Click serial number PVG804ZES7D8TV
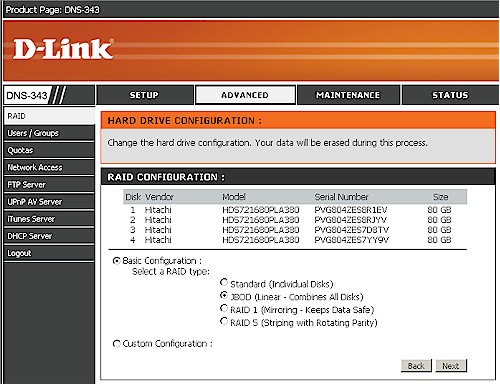The height and width of the screenshot is (385, 500). click(352, 230)
